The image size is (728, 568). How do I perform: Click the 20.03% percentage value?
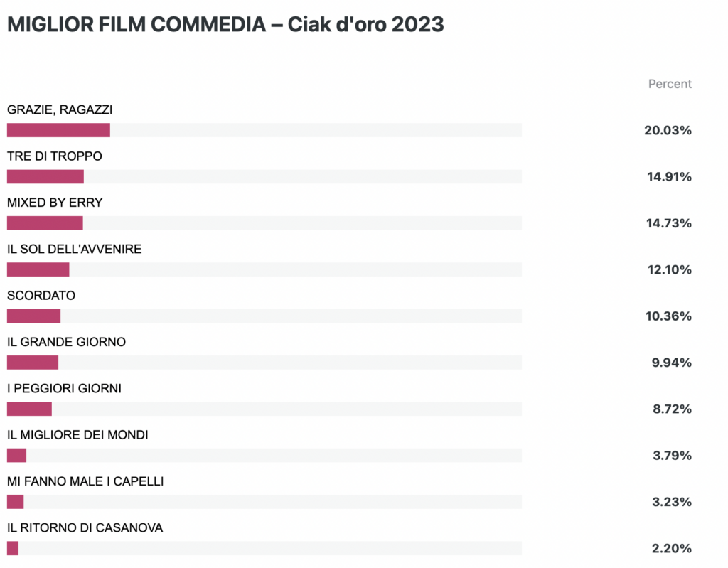(x=668, y=131)
